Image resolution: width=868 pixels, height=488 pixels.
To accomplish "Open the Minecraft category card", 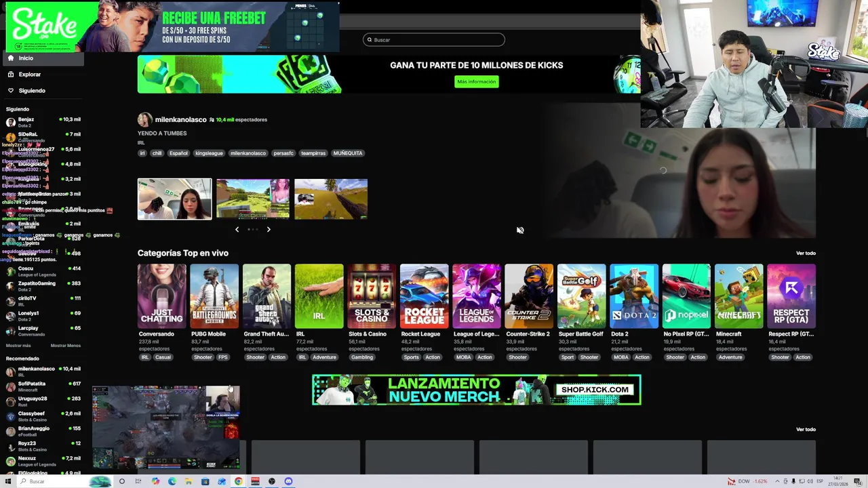I will [x=738, y=296].
